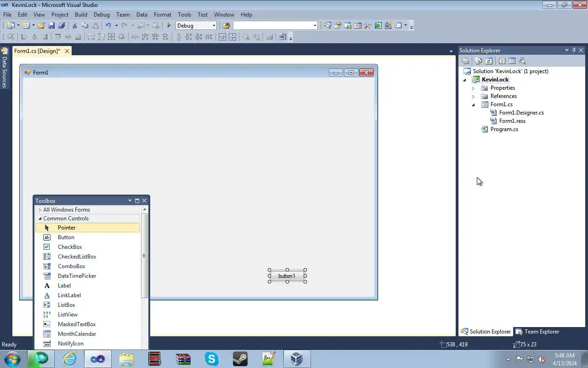Click the Make Same Width icon
The height and width of the screenshot is (368, 588).
tap(91, 37)
